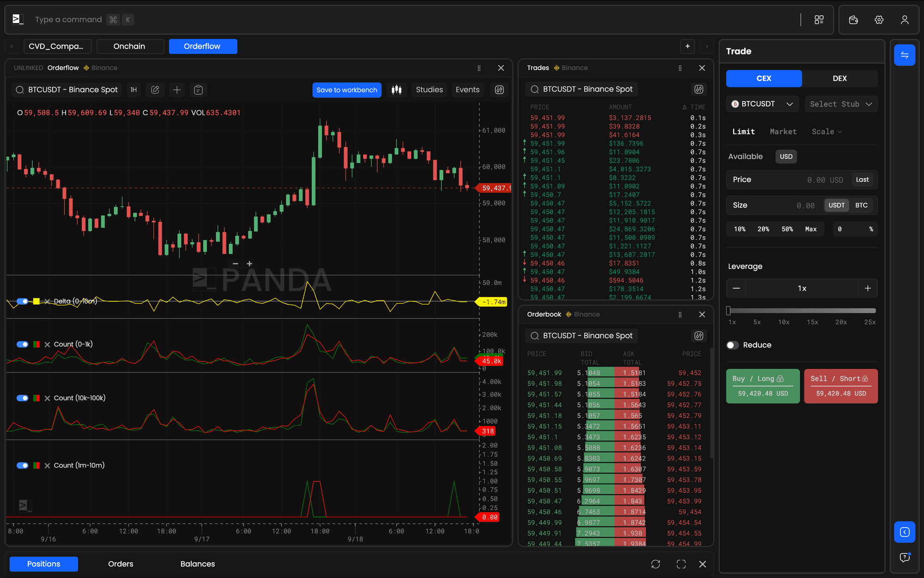Screen dimensions: 924x578
Task: Open the 1H timeframe selector
Action: pyautogui.click(x=134, y=90)
